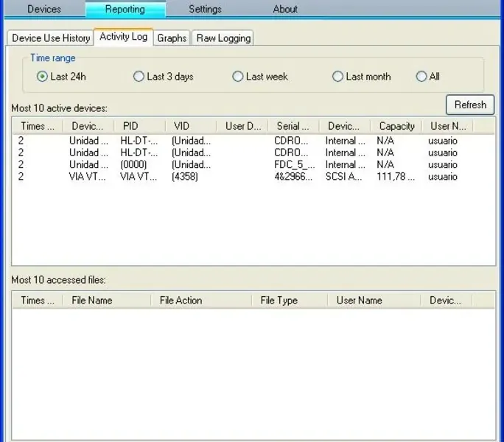Click the File Action column header
504x442 pixels.
click(181, 301)
